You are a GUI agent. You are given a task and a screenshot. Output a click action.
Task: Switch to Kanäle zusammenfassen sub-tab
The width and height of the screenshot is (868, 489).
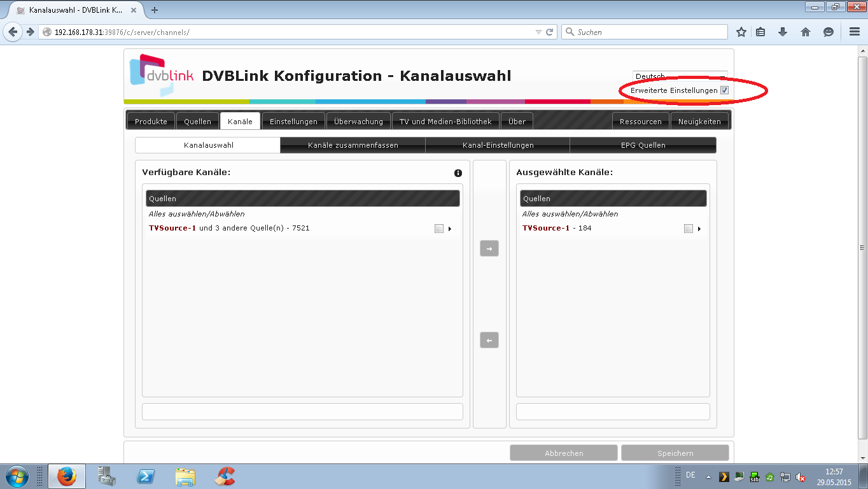pos(353,145)
